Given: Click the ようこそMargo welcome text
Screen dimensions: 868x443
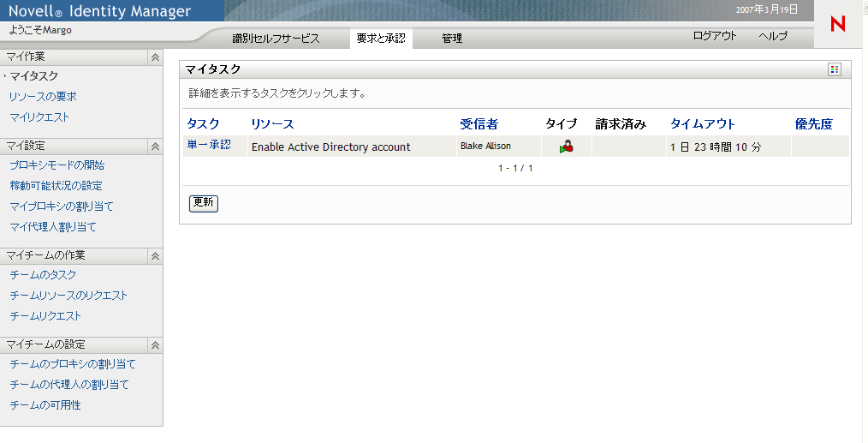Looking at the screenshot, I should (40, 30).
